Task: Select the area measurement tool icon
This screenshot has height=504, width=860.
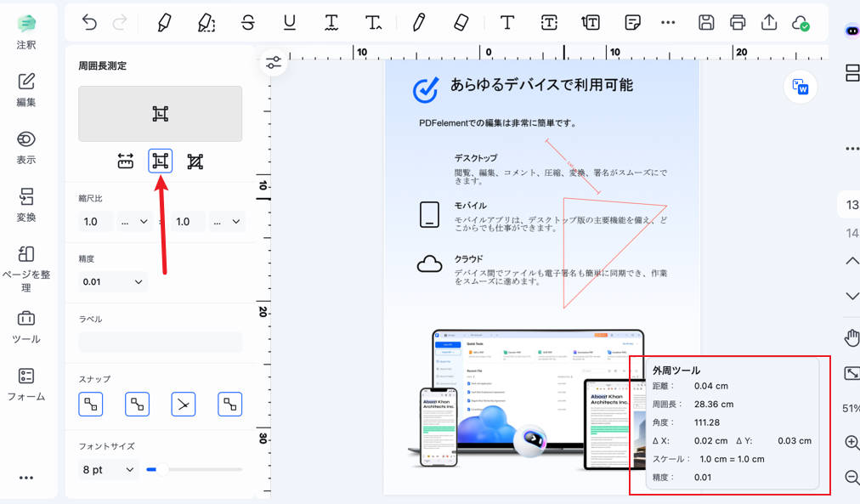Action: point(195,161)
